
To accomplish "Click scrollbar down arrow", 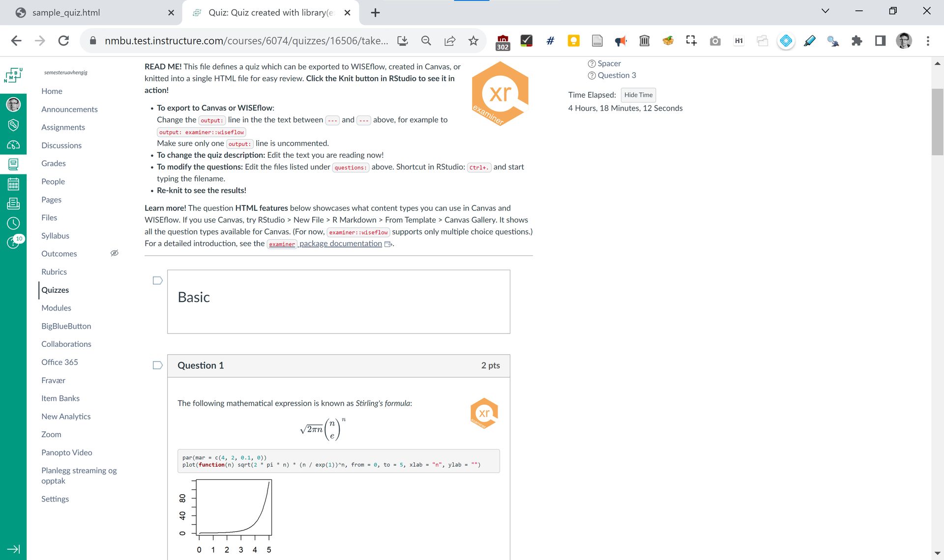I will click(x=938, y=554).
